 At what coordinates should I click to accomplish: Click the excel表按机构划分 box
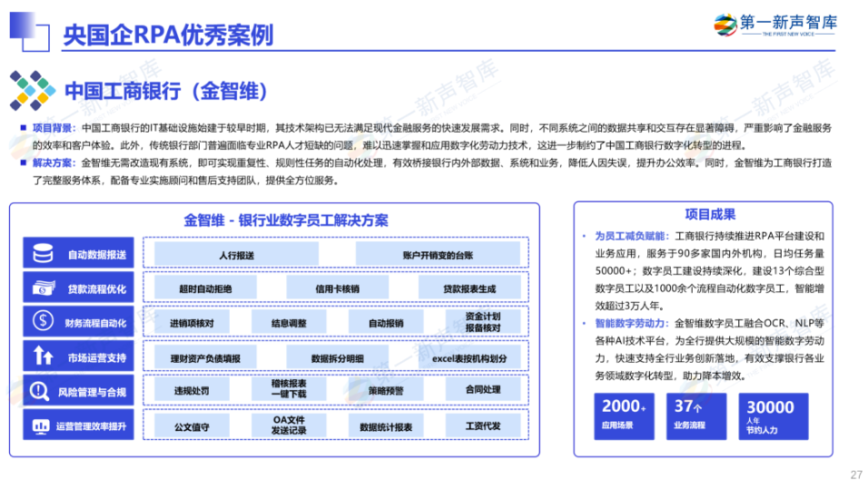tap(469, 358)
